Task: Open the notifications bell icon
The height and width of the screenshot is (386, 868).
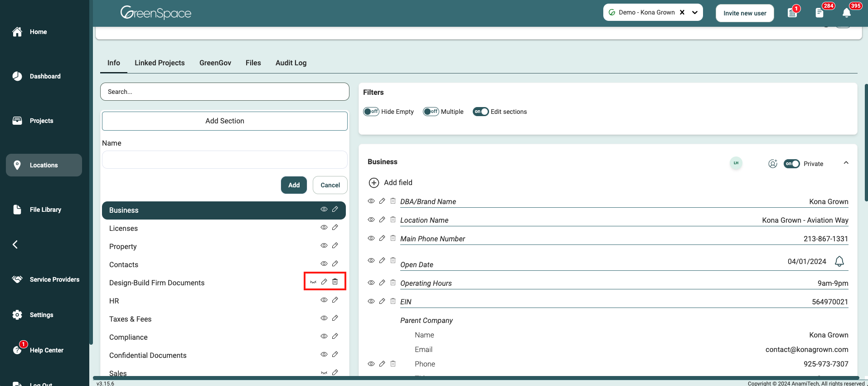Action: coord(846,13)
